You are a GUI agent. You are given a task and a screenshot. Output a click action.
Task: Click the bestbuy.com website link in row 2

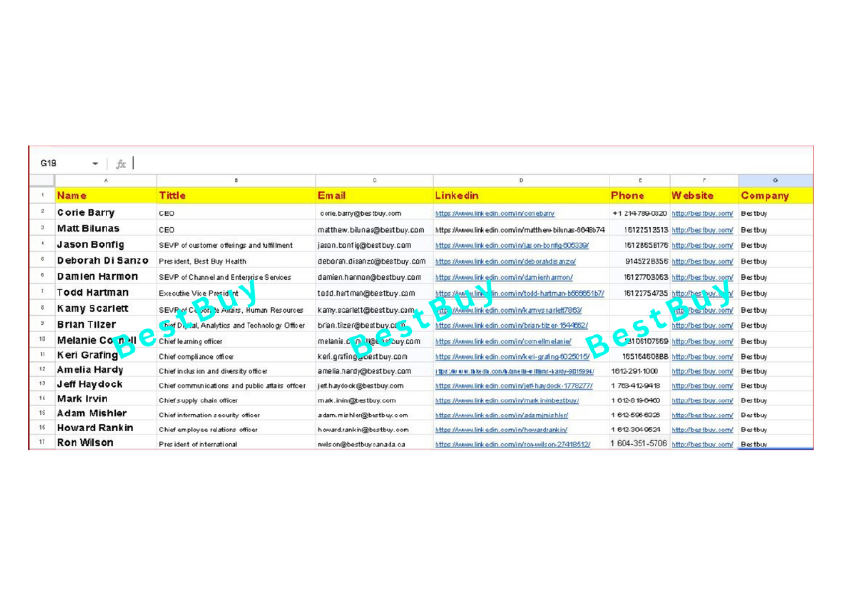point(700,212)
